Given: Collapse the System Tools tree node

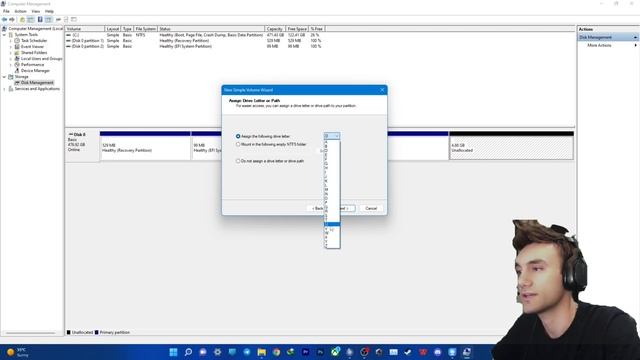Looking at the screenshot, I should click(x=4, y=35).
